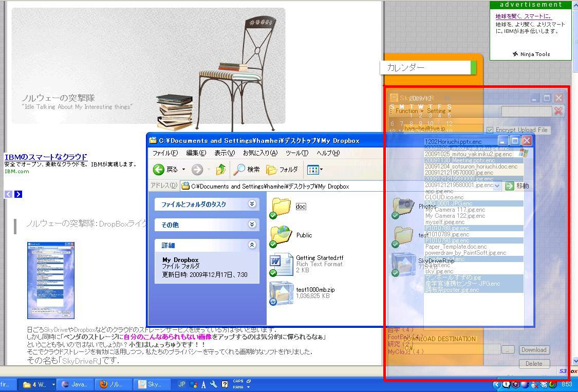The height and width of the screenshot is (392, 578).
Task: Toggle KANA in the language bar
Action: click(238, 387)
